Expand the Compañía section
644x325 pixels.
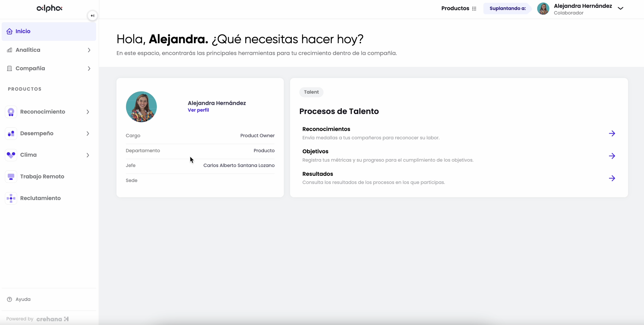[x=89, y=68]
